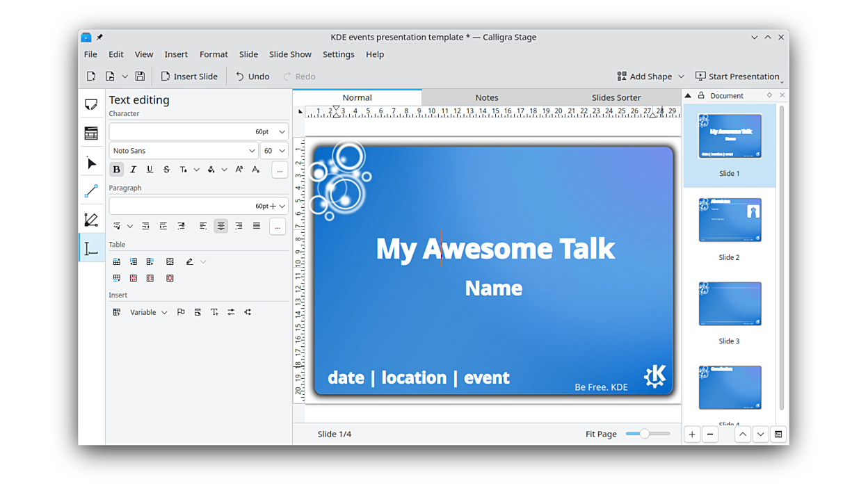Select the shape manipulation arrow tool
This screenshot has height=488, width=868.
91,164
